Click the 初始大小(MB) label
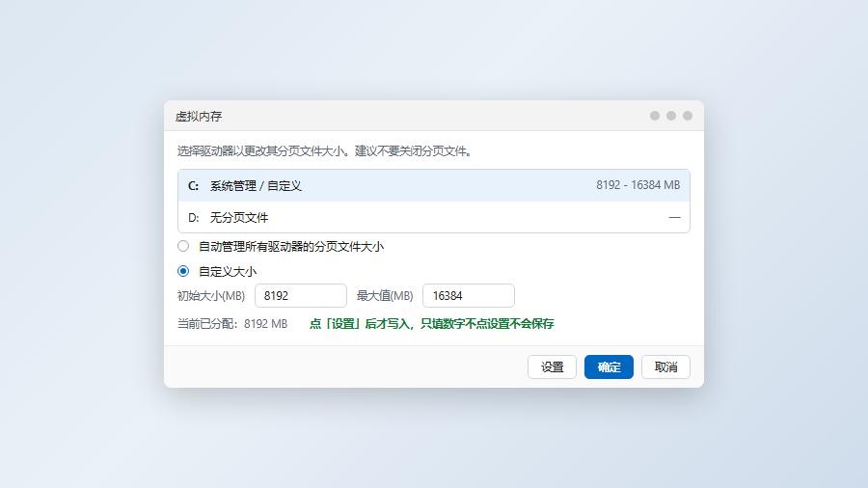The image size is (868, 488). tap(211, 296)
